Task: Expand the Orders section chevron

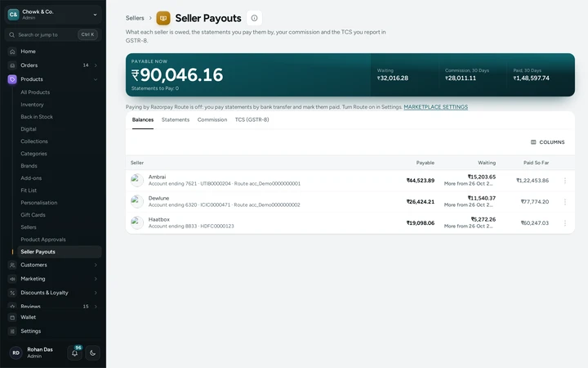Action: [96, 65]
